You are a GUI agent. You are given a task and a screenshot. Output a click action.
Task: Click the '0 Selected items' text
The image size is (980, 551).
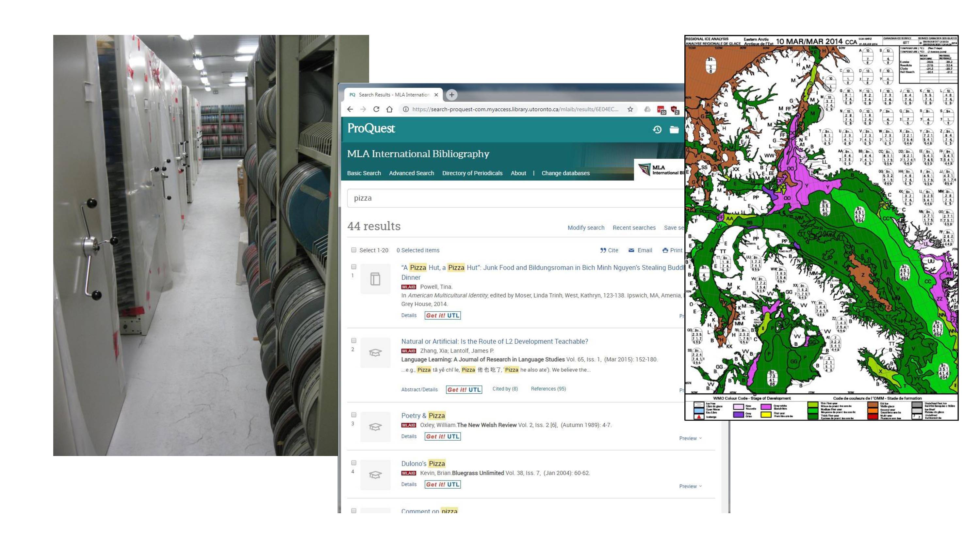pos(418,250)
